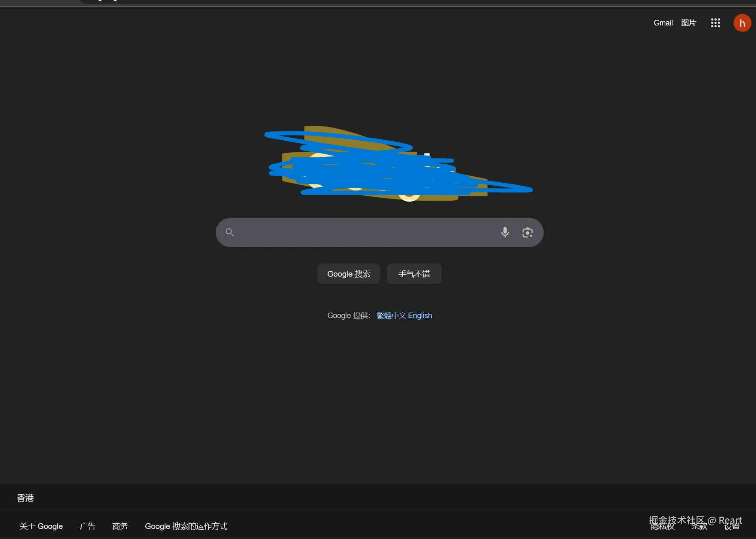Open the '隐私权' privacy footer link
756x539 pixels.
pyautogui.click(x=662, y=527)
